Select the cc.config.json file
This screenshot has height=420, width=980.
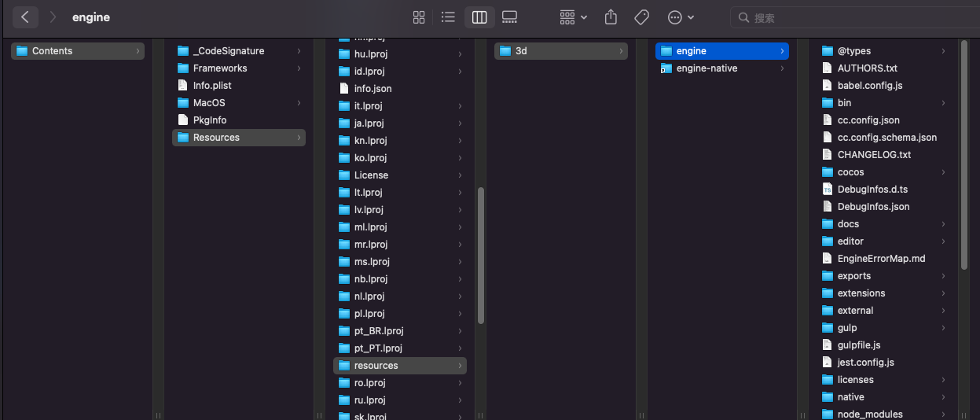click(883, 120)
